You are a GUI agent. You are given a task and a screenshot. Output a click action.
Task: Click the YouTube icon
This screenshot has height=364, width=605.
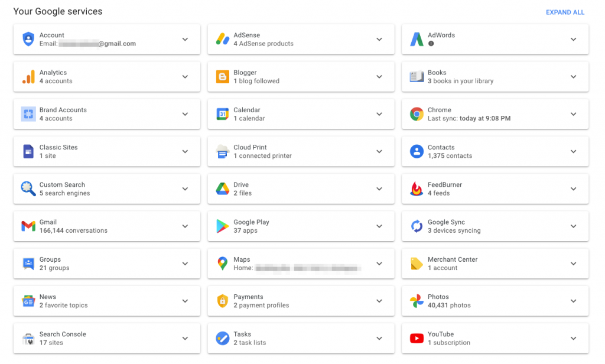(417, 338)
